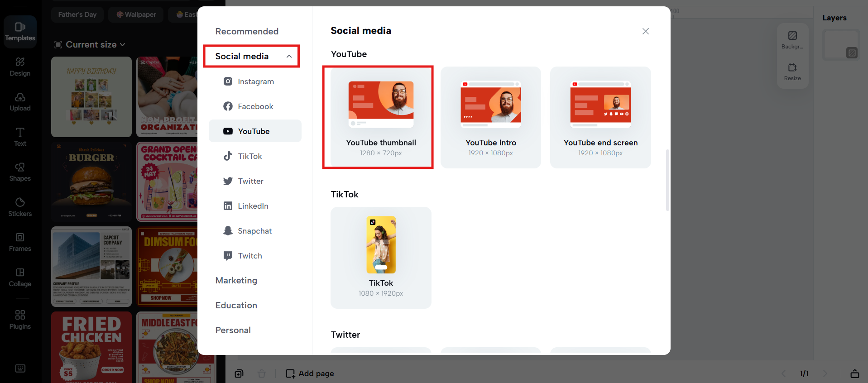Select Twitter in social media list
The image size is (868, 383).
click(x=255, y=181)
